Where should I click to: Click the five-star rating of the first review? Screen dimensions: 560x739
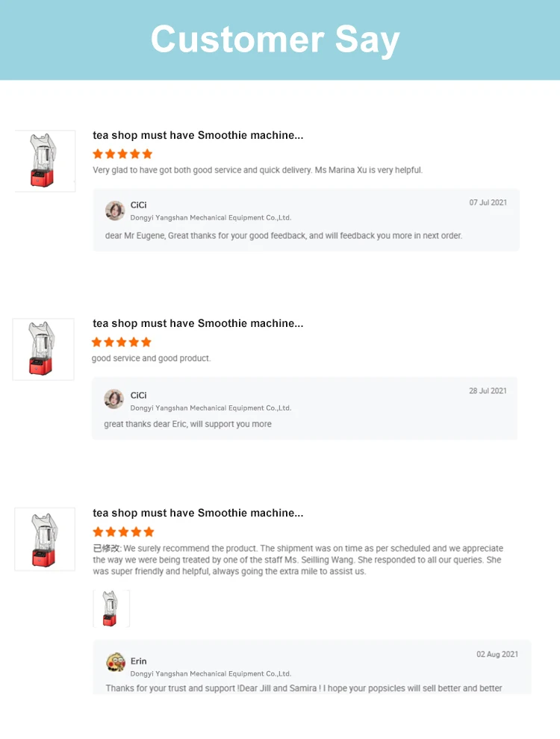[122, 154]
